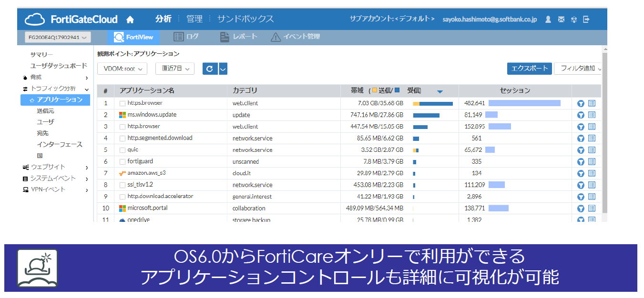Open ユーザダッシュボード in the sidebar
The width and height of the screenshot is (644, 298).
(59, 66)
